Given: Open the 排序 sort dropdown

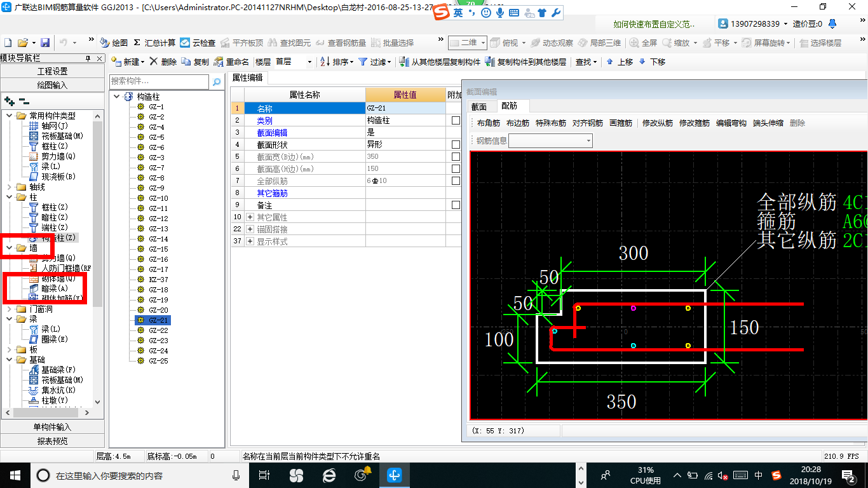Looking at the screenshot, I should [336, 62].
